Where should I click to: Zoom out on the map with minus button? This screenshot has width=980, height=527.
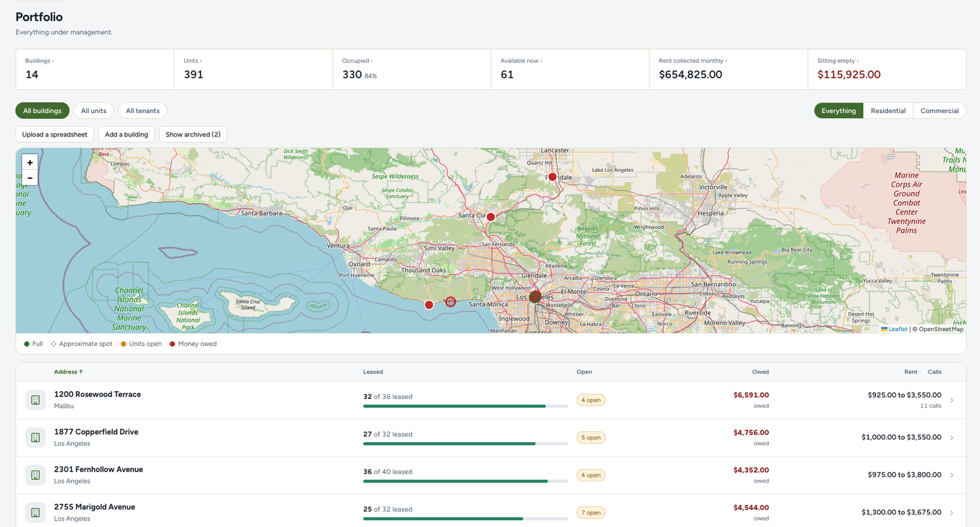pos(30,178)
